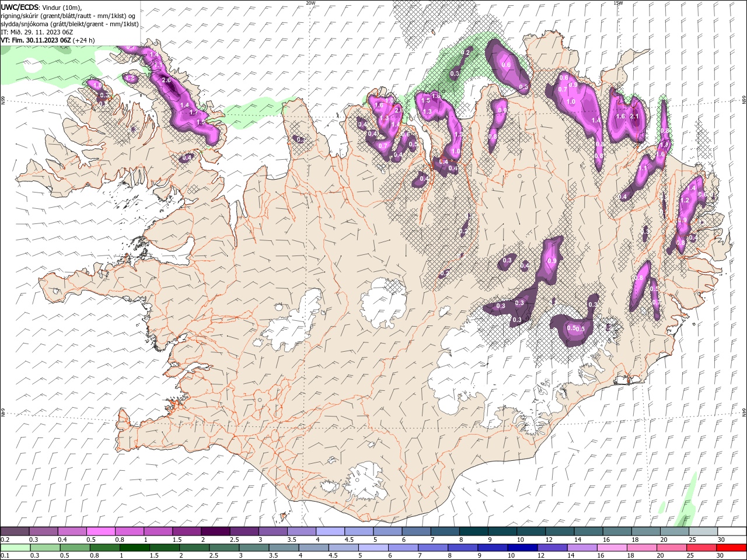The image size is (747, 560).
Task: Select upper legend swatch starting at 0.5 (bright pink)
Action: [100, 531]
